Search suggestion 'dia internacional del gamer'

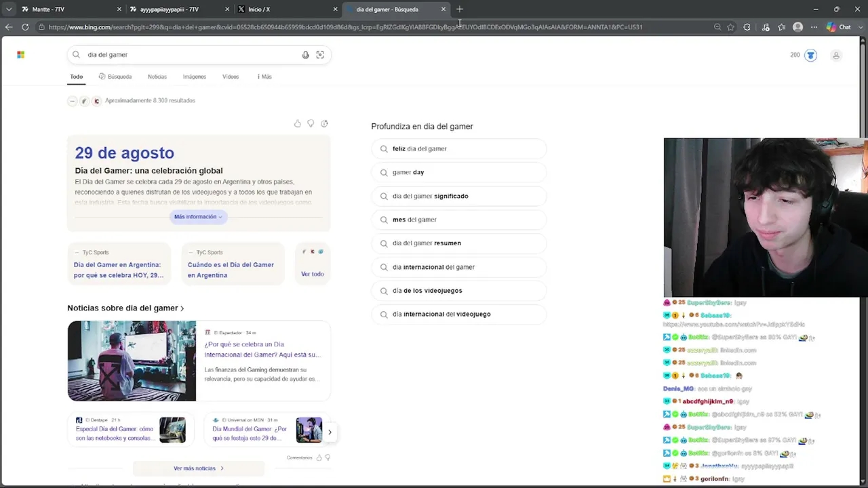[x=458, y=267]
